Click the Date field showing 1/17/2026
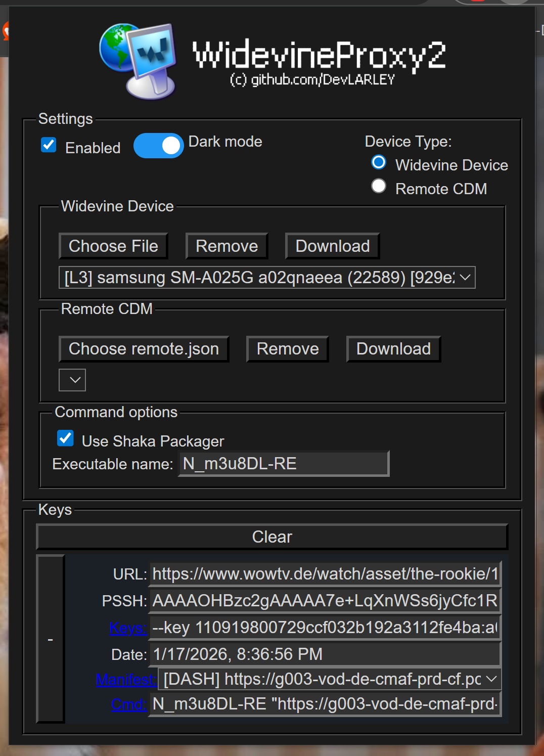Viewport: 544px width, 756px height. click(x=325, y=654)
